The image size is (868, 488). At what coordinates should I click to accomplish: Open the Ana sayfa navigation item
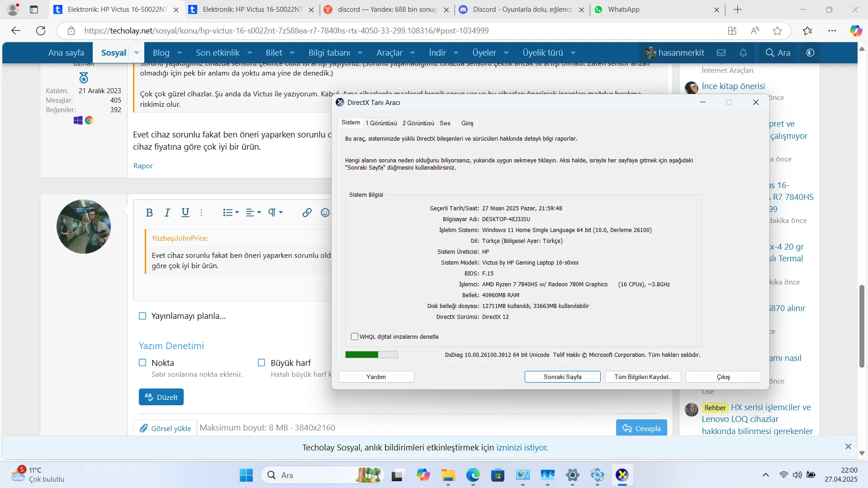pos(66,53)
